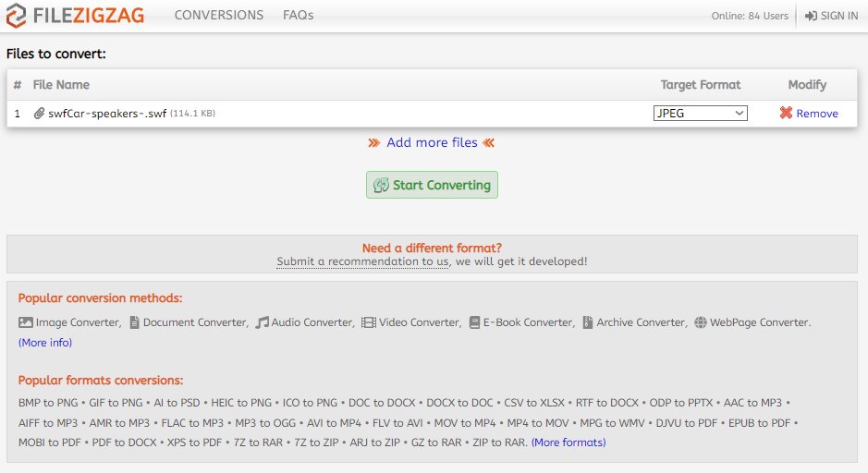The width and height of the screenshot is (868, 473).
Task: Click Add more files link
Action: (432, 142)
